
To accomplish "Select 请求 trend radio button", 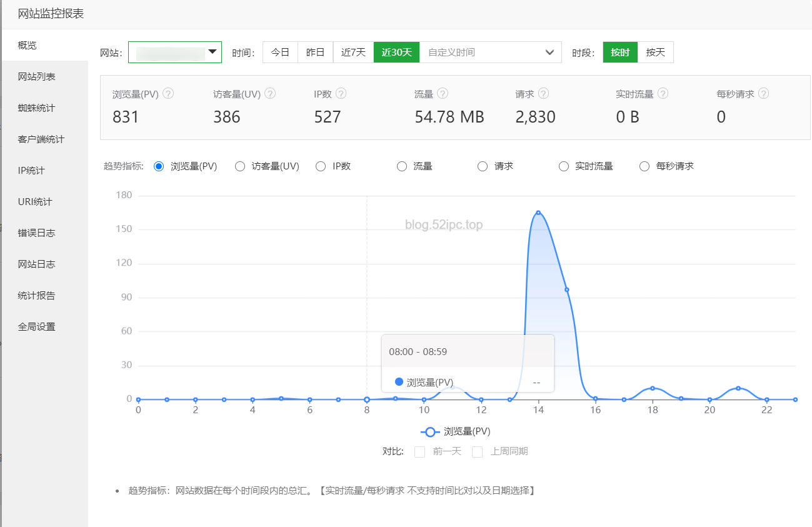I will [483, 166].
